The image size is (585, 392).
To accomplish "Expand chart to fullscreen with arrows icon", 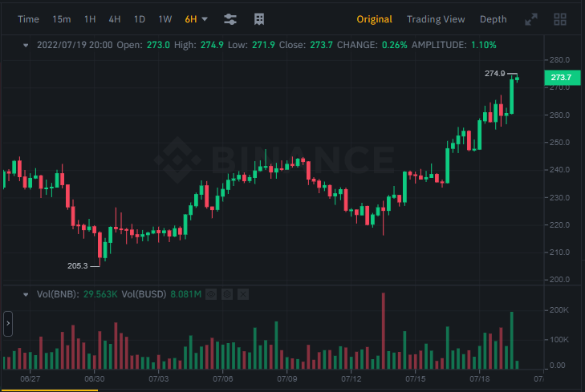I will point(531,19).
